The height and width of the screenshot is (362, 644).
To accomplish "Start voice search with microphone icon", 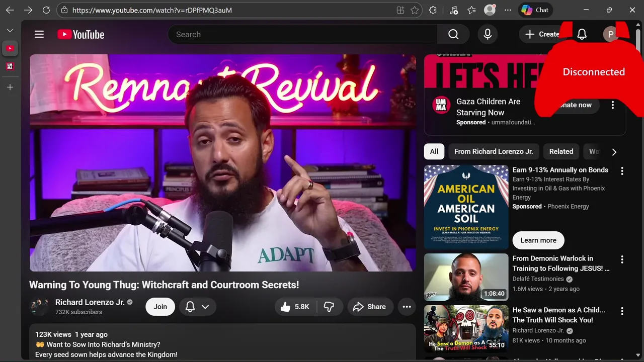I will [x=488, y=34].
